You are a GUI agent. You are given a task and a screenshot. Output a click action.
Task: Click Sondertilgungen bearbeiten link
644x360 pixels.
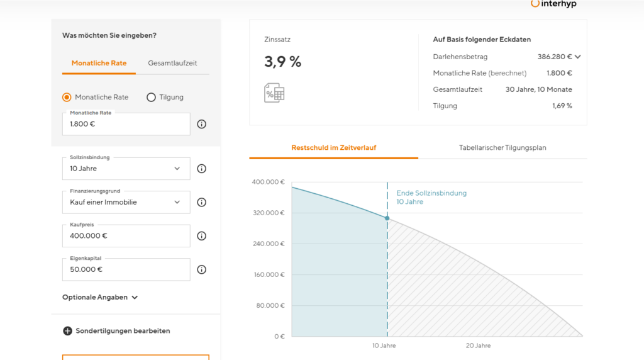[123, 331]
